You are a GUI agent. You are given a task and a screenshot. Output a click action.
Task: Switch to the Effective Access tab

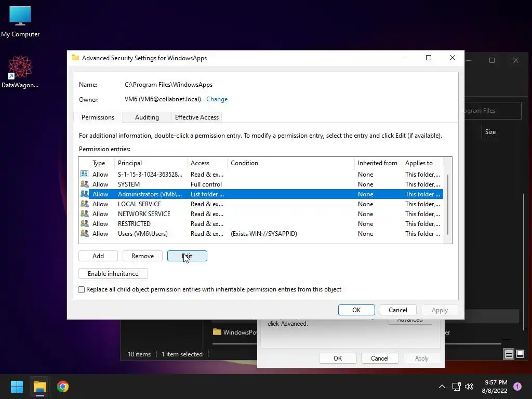[x=197, y=117]
